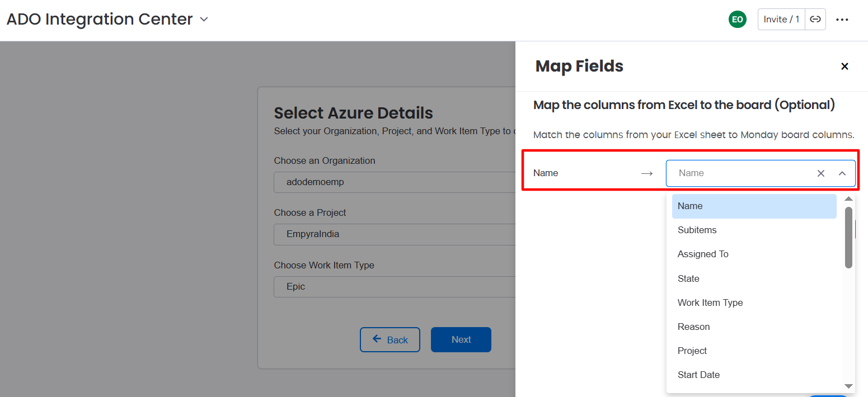The width and height of the screenshot is (868, 397).
Task: Open the Invite / 1 button
Action: pos(781,20)
